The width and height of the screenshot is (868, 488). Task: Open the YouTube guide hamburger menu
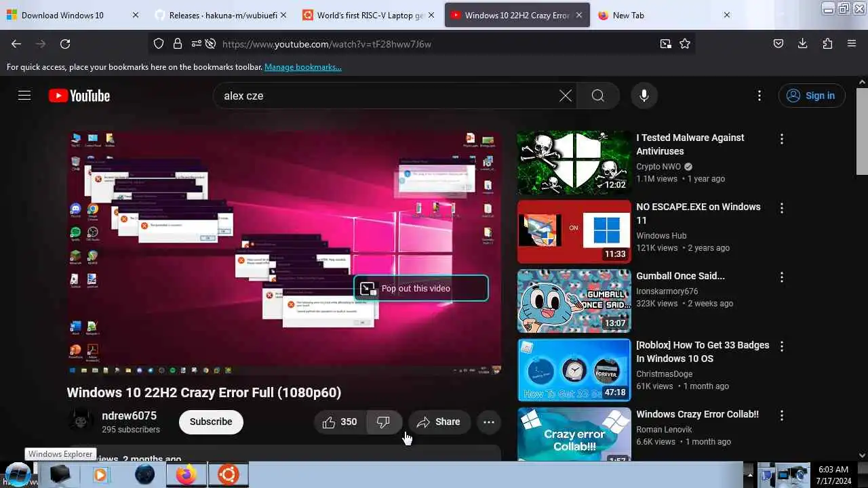[24, 96]
